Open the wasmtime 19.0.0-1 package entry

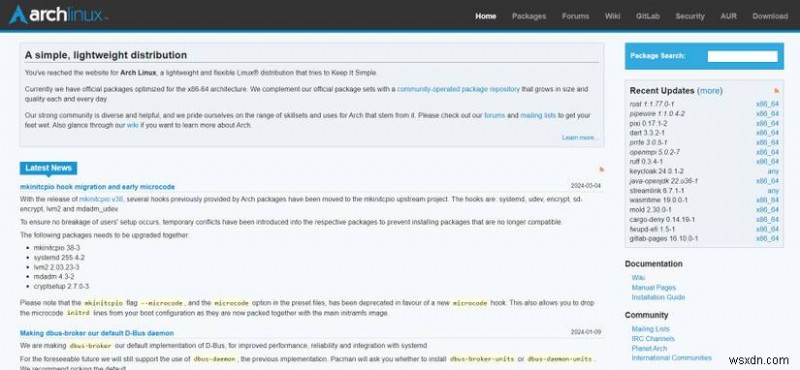[659, 200]
